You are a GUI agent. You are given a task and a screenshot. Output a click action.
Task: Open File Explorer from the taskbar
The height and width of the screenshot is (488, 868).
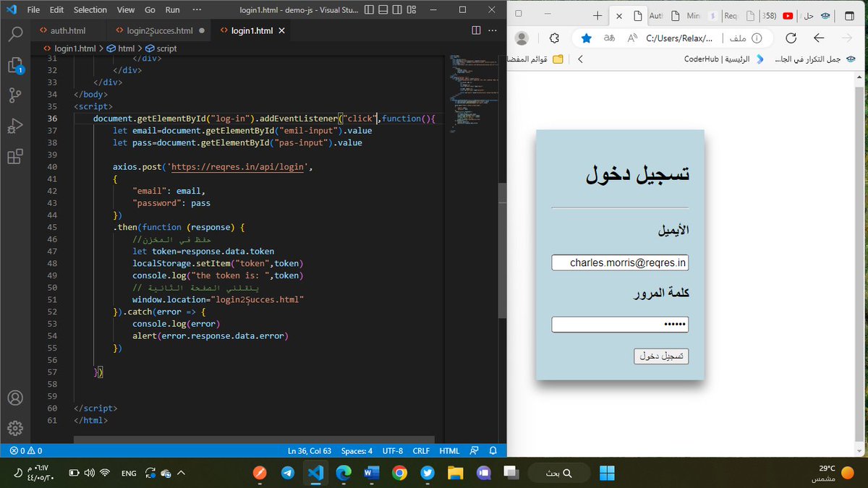tap(455, 473)
